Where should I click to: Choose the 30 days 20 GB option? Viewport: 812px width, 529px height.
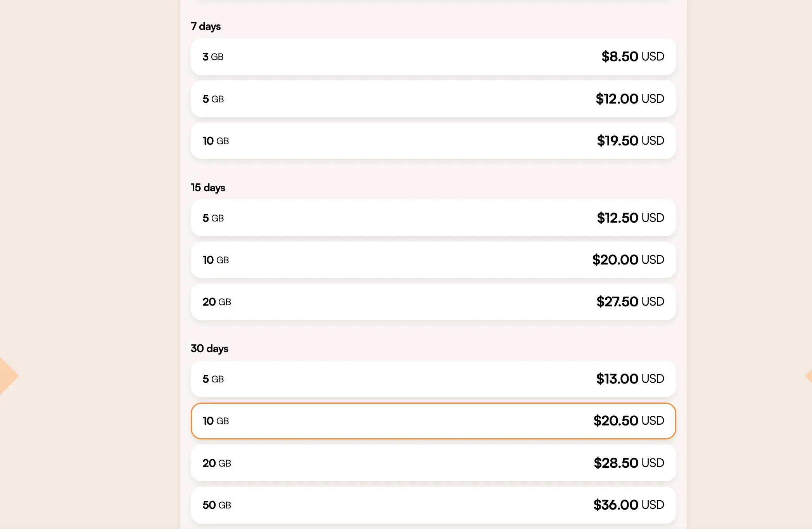[433, 463]
